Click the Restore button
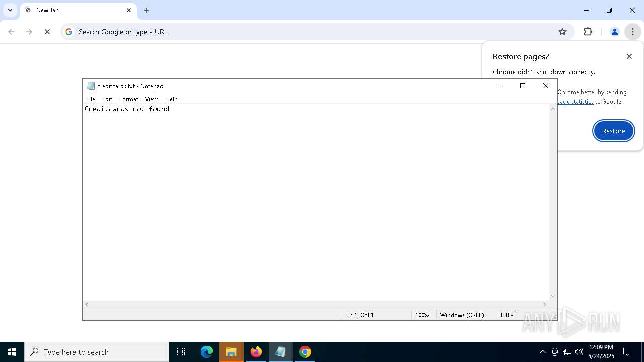This screenshot has height=362, width=644. 613,131
